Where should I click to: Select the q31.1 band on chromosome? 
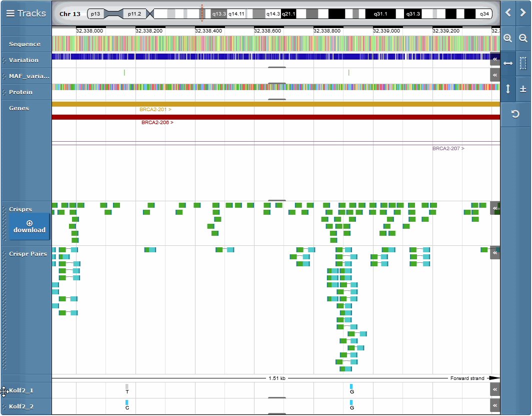click(x=380, y=14)
